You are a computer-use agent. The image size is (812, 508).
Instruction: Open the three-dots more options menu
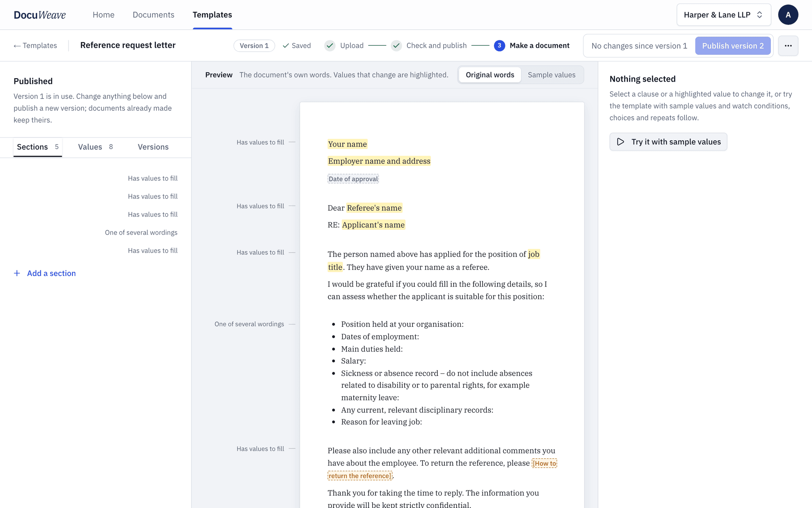[788, 46]
